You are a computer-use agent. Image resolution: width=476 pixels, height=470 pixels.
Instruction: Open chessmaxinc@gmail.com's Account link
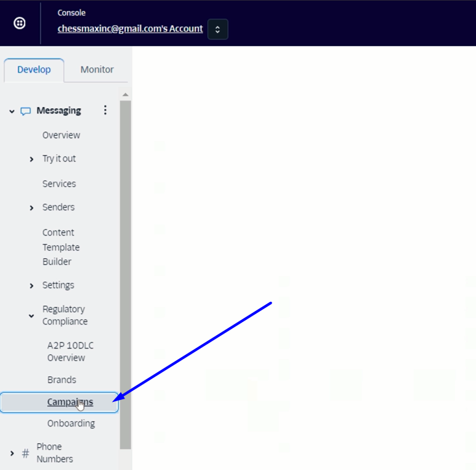[x=130, y=29]
